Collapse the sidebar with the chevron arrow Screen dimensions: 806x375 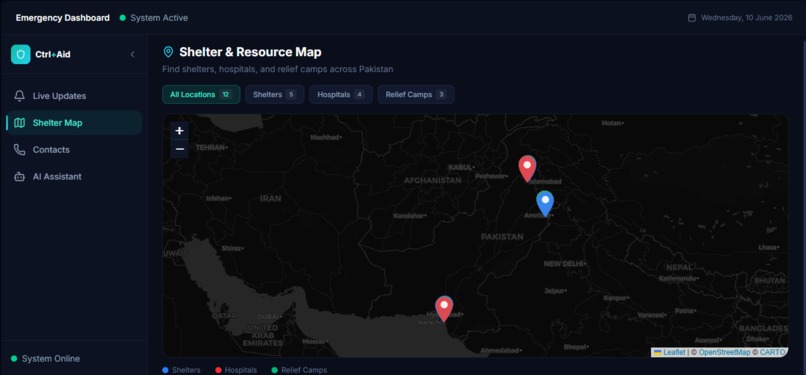[x=132, y=54]
